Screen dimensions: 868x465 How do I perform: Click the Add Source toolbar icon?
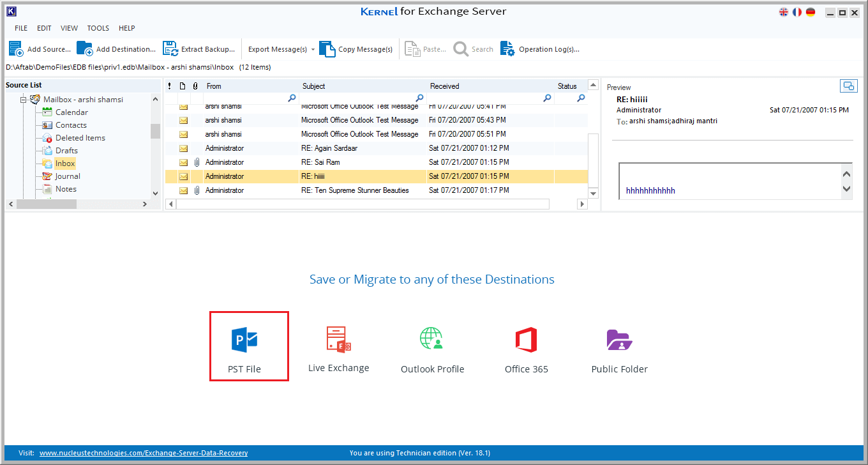(x=16, y=49)
